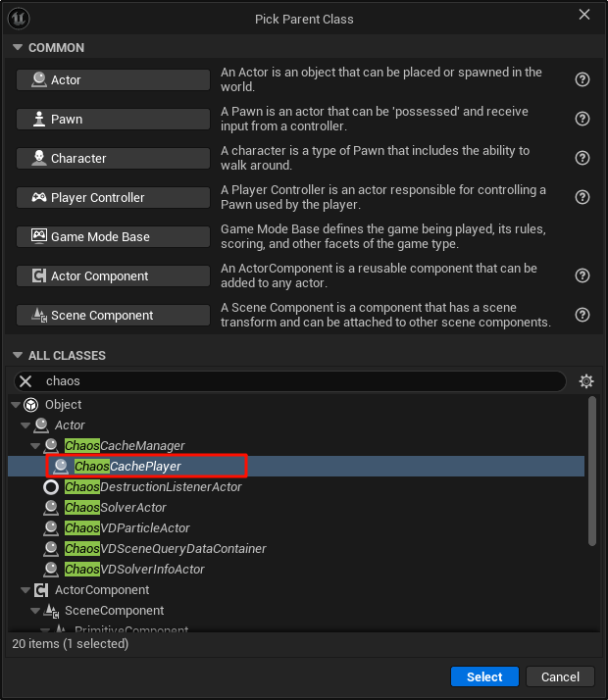
Task: Open class viewer settings gear
Action: [586, 381]
